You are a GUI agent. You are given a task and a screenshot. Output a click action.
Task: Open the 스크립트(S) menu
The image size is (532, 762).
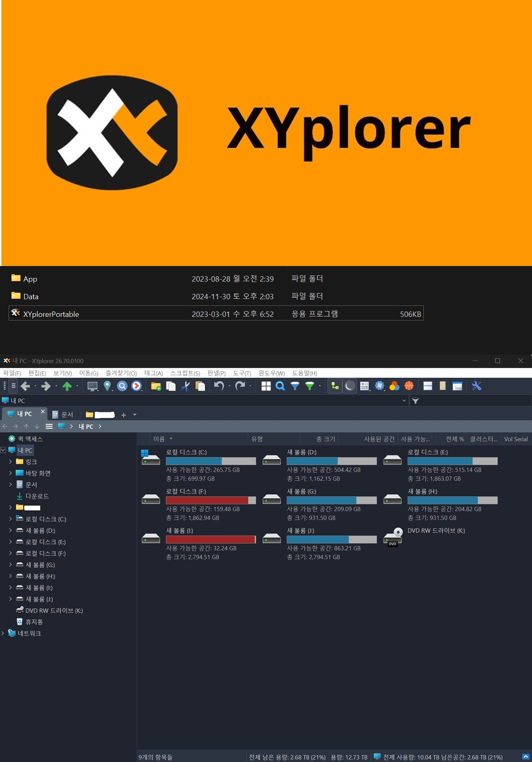185,373
